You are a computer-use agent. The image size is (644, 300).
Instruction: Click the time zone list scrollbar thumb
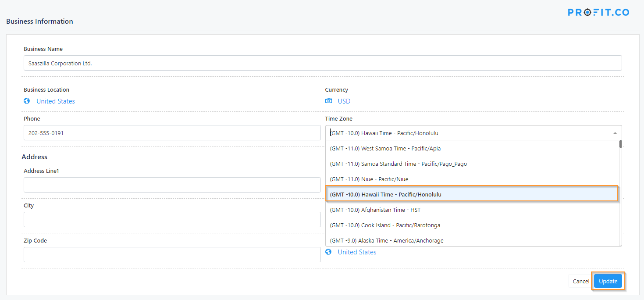pyautogui.click(x=620, y=144)
